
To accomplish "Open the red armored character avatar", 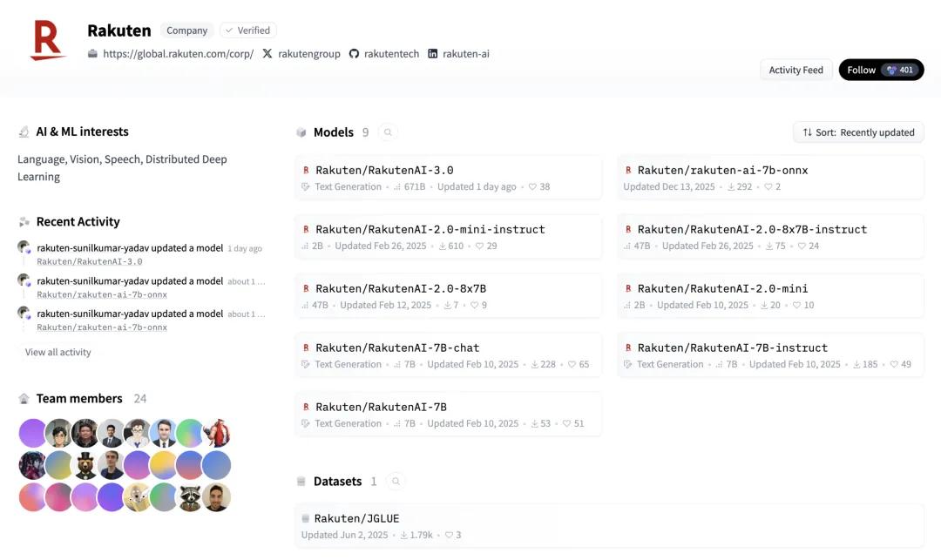I will 216,434.
